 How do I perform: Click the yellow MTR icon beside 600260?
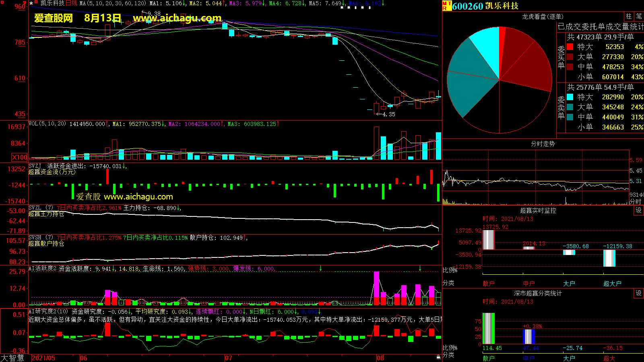pyautogui.click(x=446, y=6)
